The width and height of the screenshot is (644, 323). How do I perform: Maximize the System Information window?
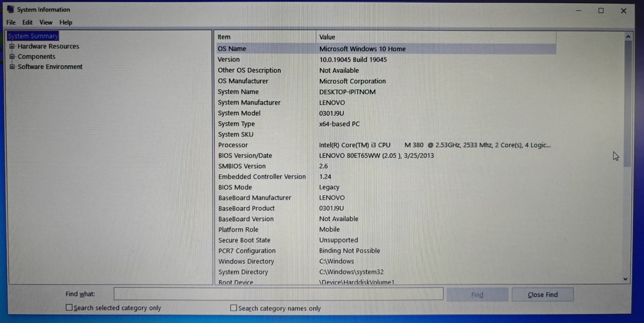(x=601, y=10)
